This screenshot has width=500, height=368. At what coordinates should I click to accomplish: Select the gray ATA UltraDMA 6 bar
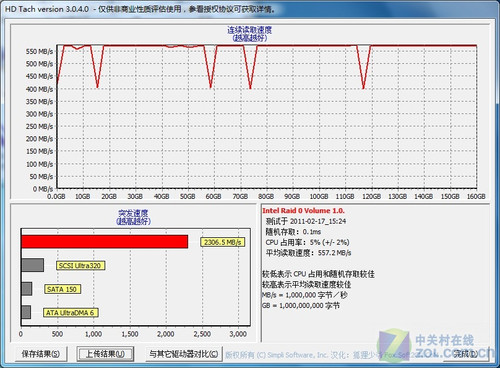[26, 312]
